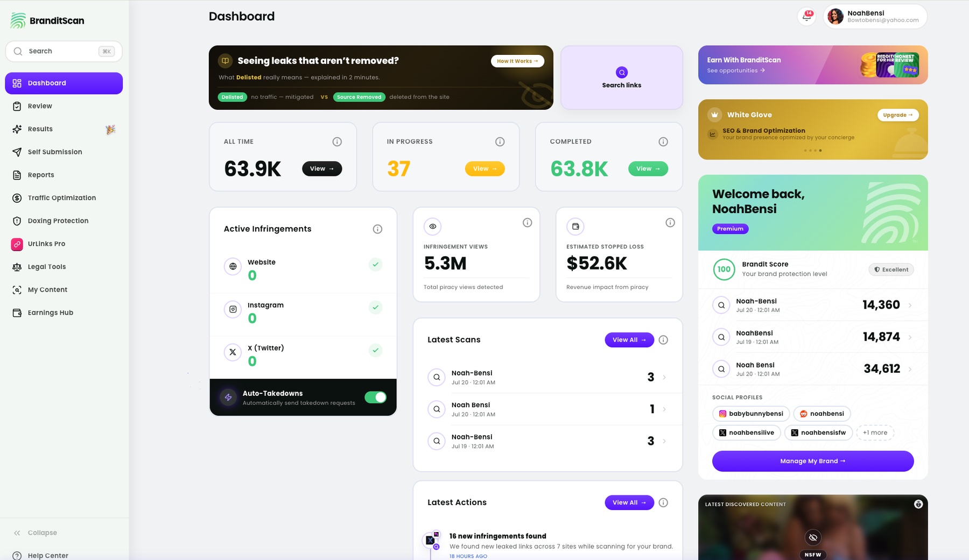Click the Website green checkmark status
This screenshot has height=560, width=969.
(376, 265)
